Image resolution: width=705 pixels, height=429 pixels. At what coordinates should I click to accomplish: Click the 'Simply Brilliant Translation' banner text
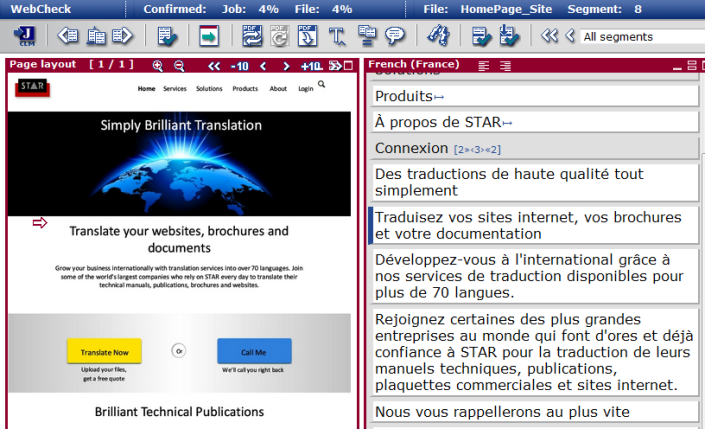[x=181, y=125]
